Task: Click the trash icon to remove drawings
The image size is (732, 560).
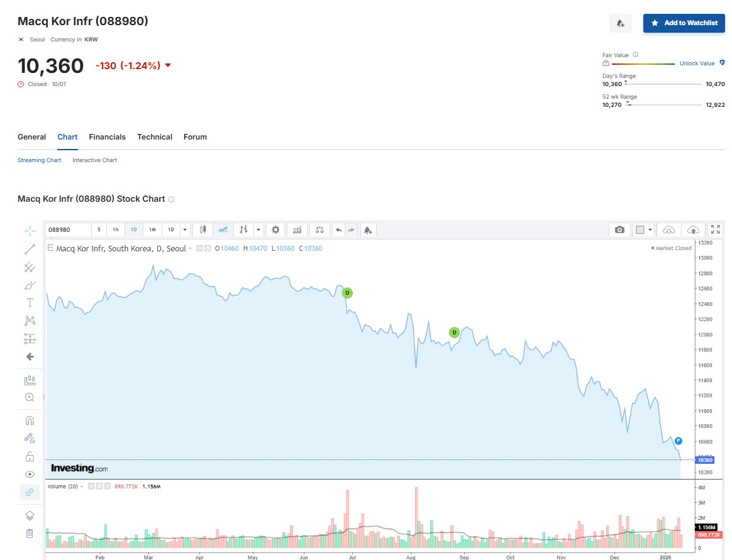Action: click(30, 533)
